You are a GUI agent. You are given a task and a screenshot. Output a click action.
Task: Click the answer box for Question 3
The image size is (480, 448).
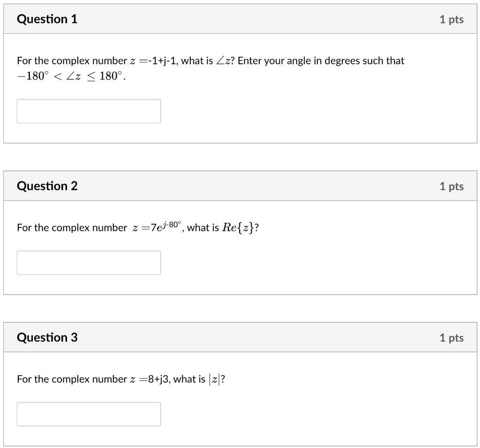[x=89, y=414]
